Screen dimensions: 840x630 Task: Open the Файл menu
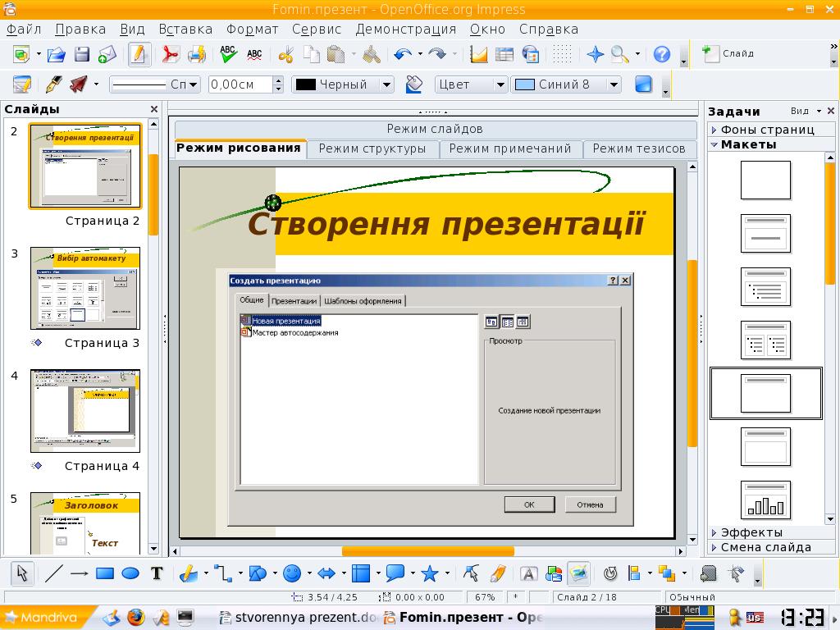[24, 30]
